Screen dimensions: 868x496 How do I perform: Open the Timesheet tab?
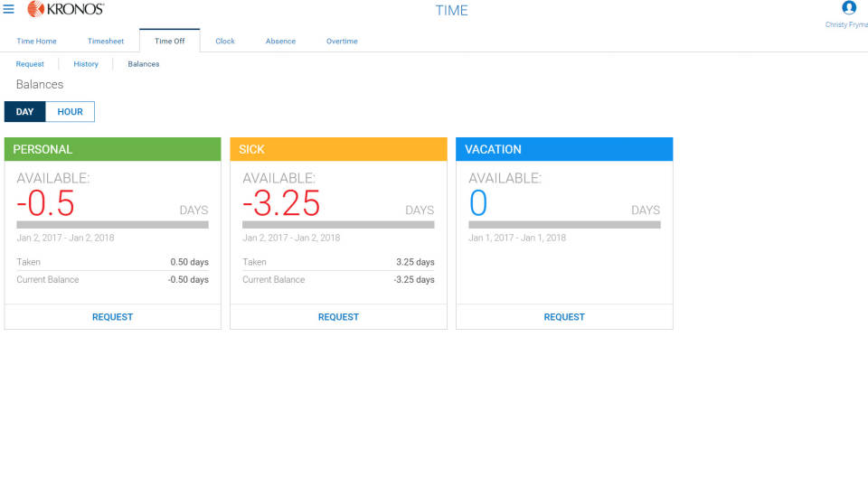(106, 41)
